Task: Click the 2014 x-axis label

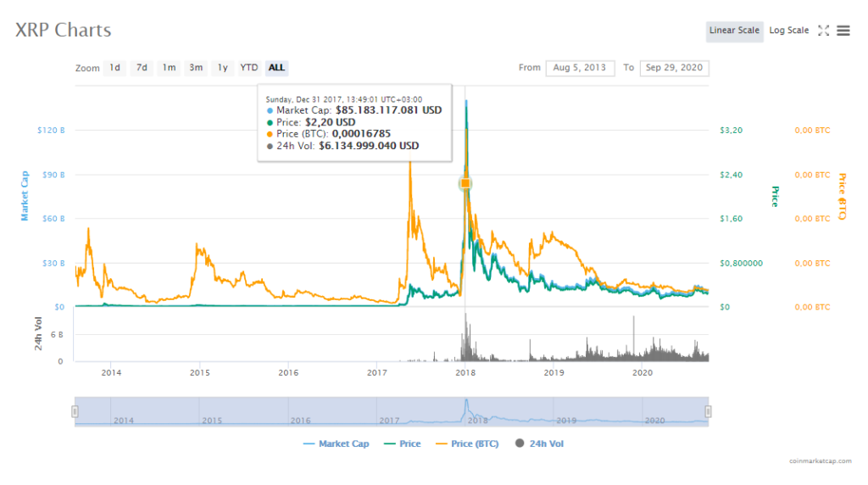Action: click(x=111, y=372)
